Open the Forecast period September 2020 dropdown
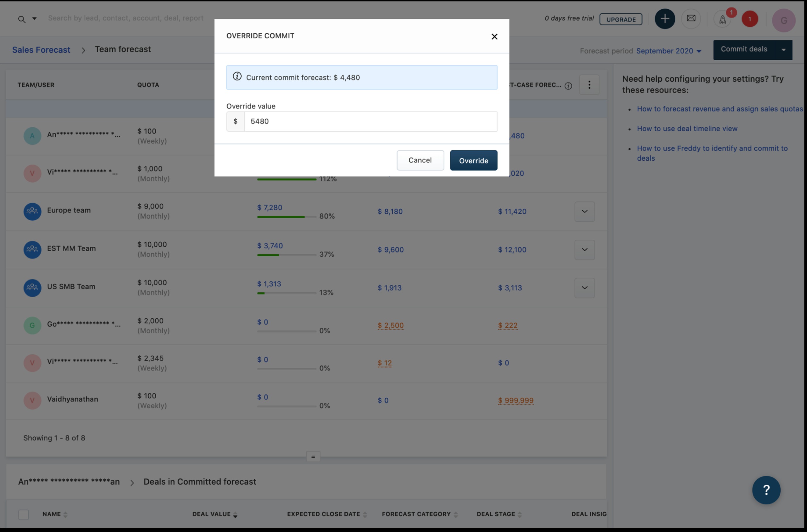 pyautogui.click(x=668, y=51)
